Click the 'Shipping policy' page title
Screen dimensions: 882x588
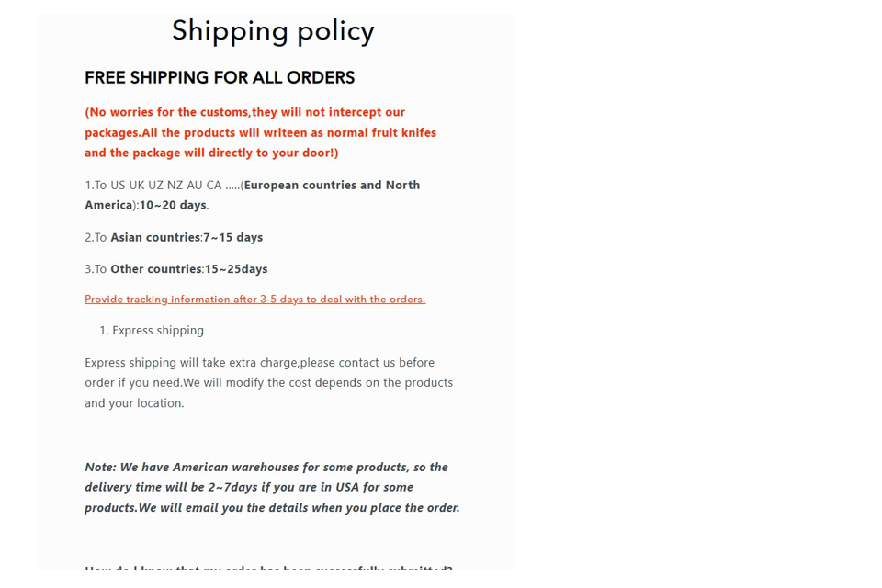click(273, 31)
